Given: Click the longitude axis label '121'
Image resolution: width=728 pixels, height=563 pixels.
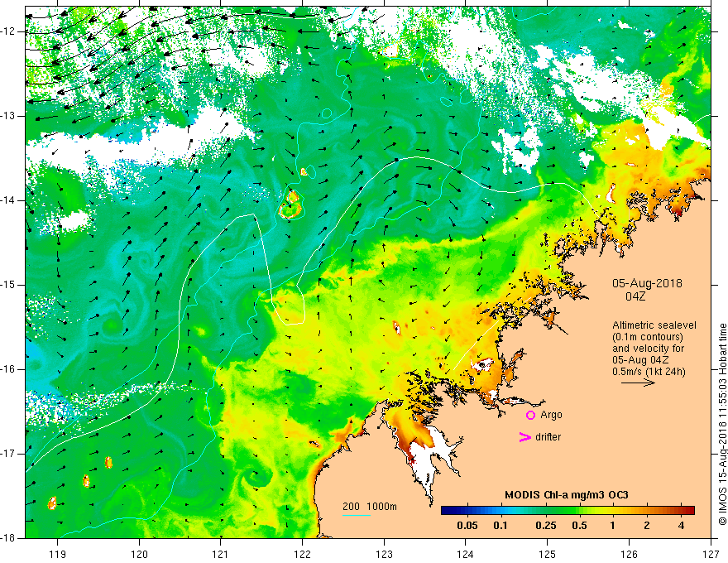Looking at the screenshot, I should tap(221, 554).
